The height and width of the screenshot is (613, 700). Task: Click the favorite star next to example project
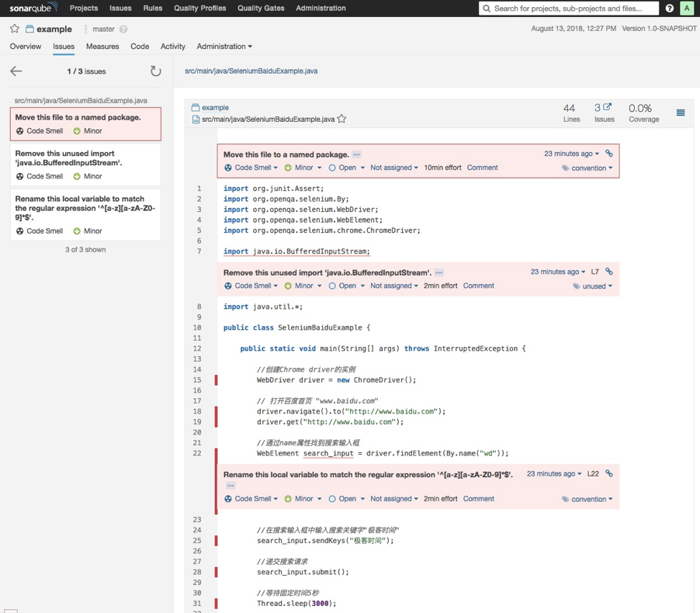[x=15, y=29]
